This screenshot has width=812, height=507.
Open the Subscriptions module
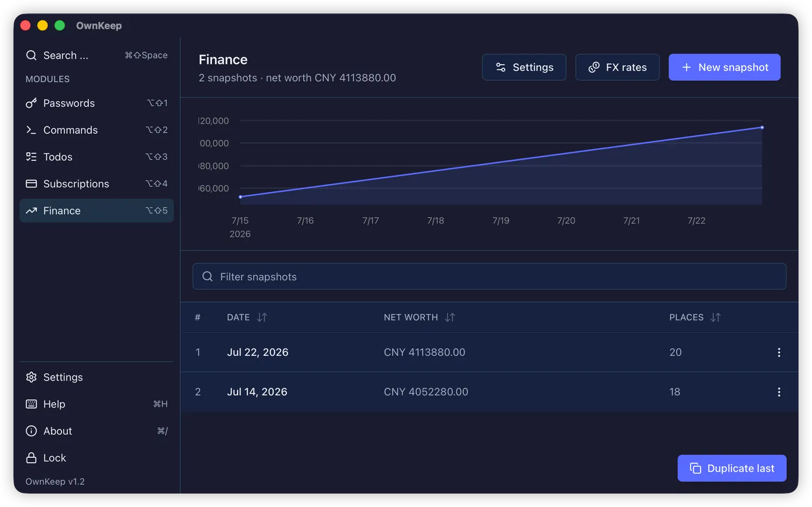pos(96,184)
